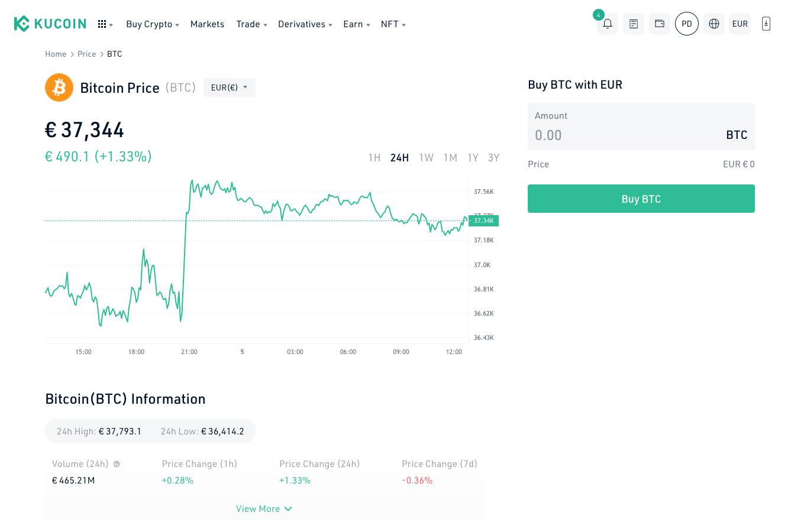Click the app download icon
The image size is (791, 532).
[766, 24]
